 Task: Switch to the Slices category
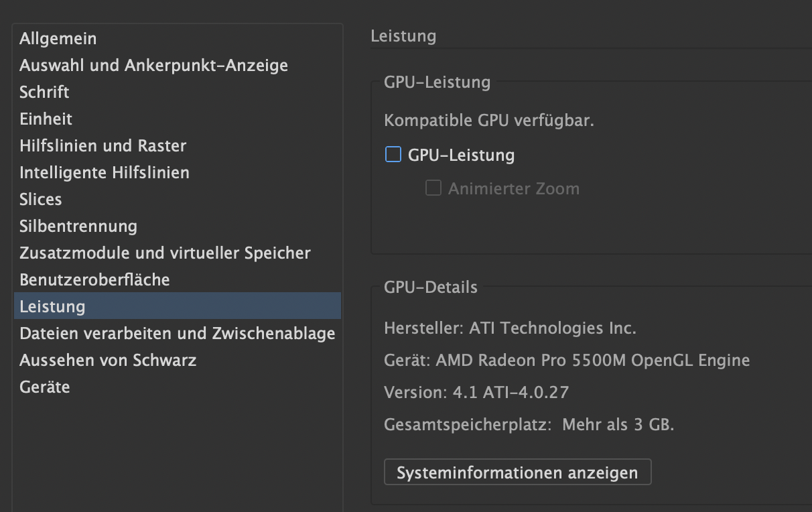click(41, 200)
